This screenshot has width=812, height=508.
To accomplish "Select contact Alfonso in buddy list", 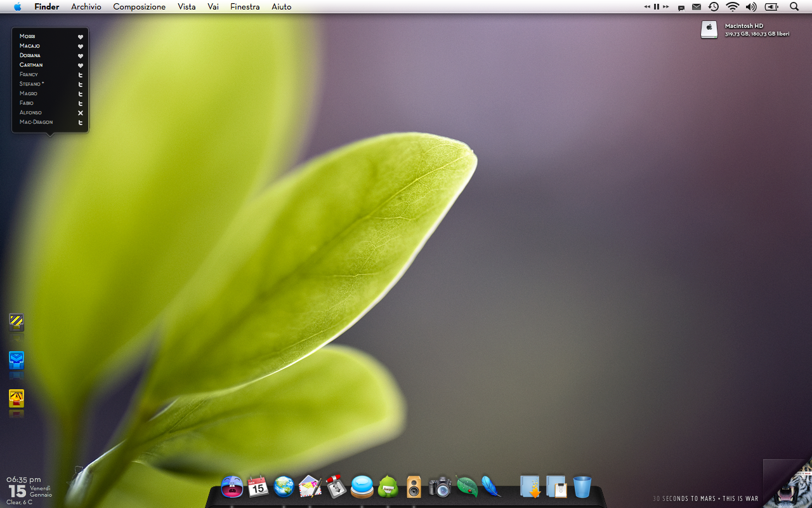I will (30, 112).
